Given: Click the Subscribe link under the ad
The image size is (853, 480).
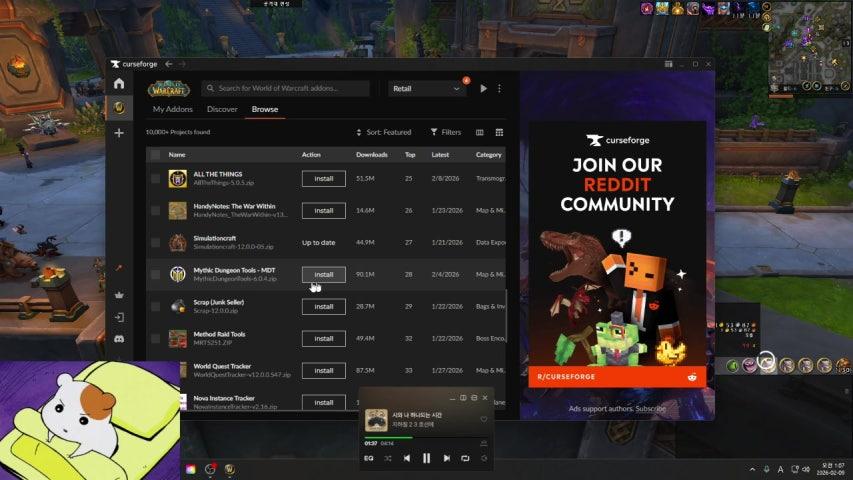Looking at the screenshot, I should (651, 409).
